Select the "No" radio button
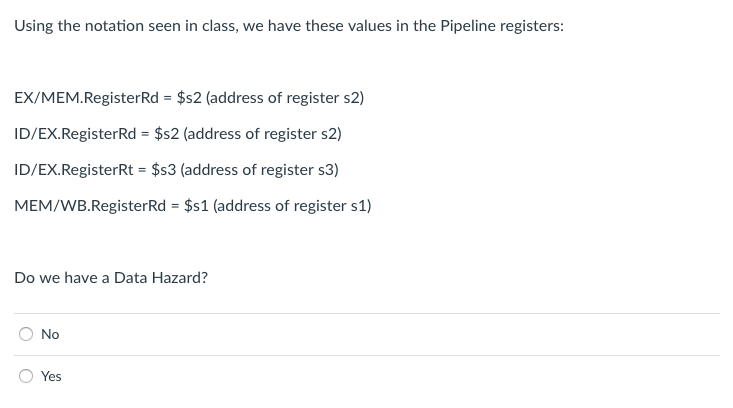Viewport: 733px width, 408px height. 25,334
